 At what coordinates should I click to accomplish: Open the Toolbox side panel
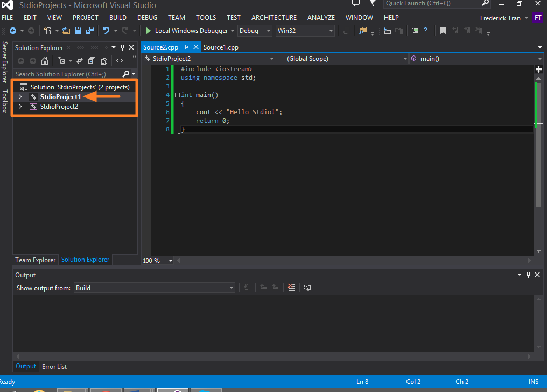[x=4, y=101]
